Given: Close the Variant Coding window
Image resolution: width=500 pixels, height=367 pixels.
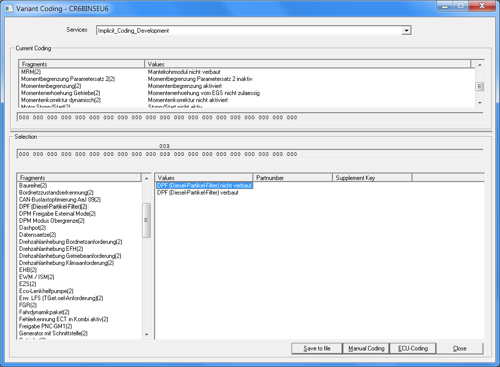Looking at the screenshot, I should click(x=482, y=6).
